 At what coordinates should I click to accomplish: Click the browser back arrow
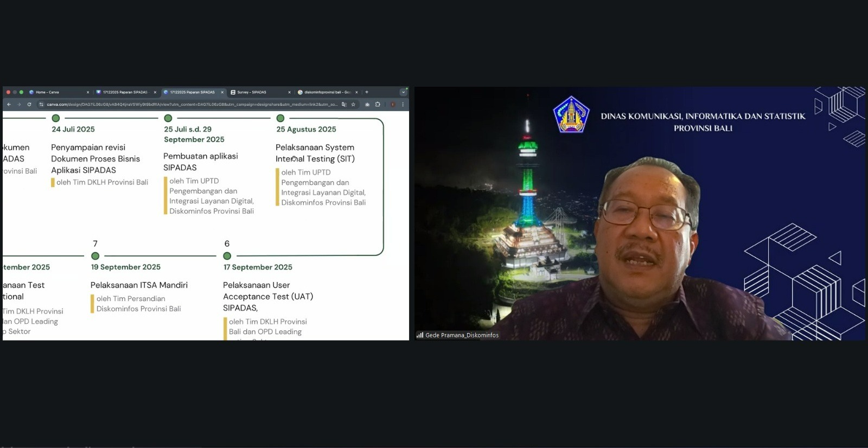[x=9, y=105]
